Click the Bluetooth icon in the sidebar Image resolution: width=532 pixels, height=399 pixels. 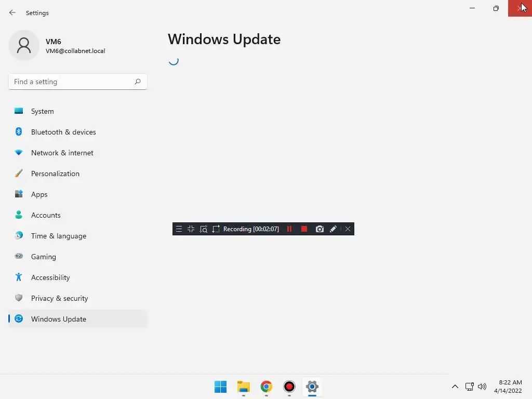(x=19, y=131)
